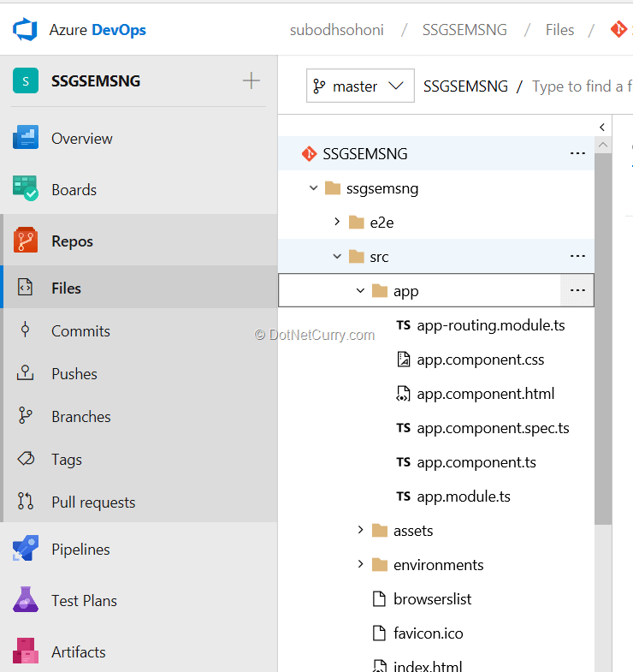Select Pushes under Repos

tap(140, 373)
